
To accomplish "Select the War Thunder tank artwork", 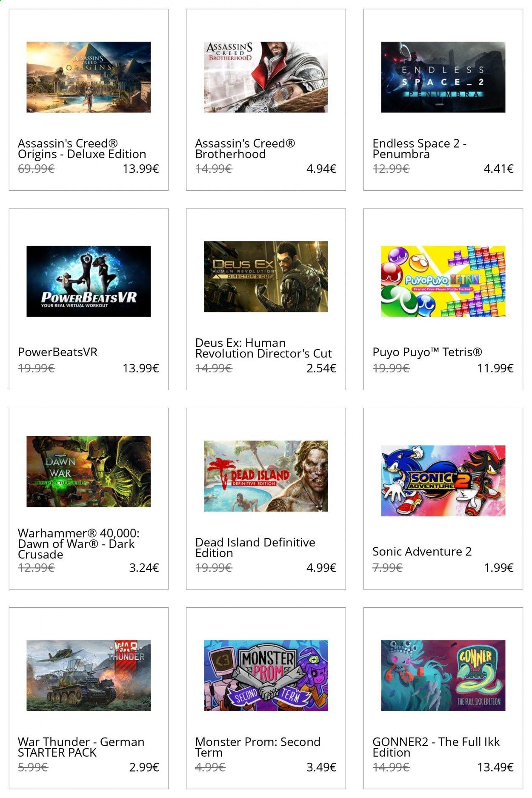I will click(x=89, y=675).
